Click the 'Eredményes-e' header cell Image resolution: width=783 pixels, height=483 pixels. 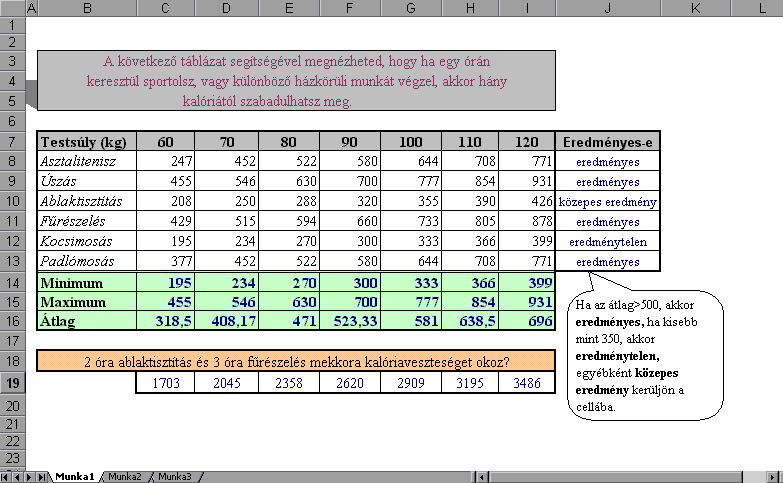click(608, 142)
